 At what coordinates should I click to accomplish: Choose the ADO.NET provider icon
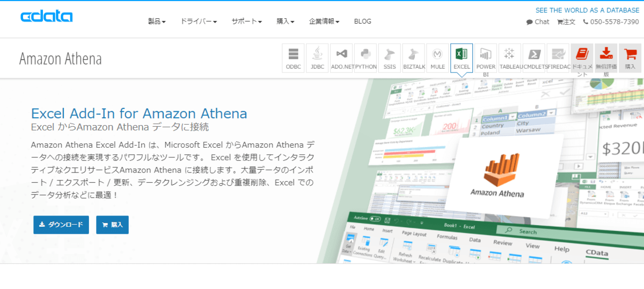[x=341, y=58]
